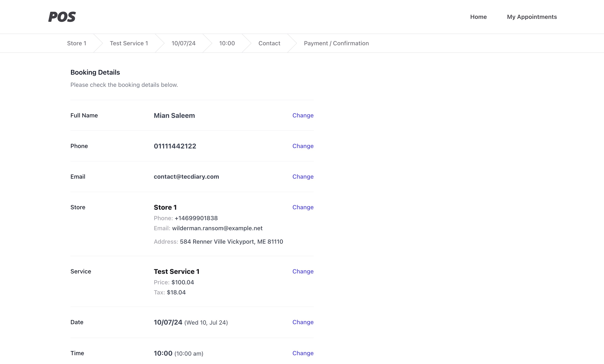Screen dimensions: 604x364
Task: Return to the 10:00 time step
Action: [x=227, y=43]
